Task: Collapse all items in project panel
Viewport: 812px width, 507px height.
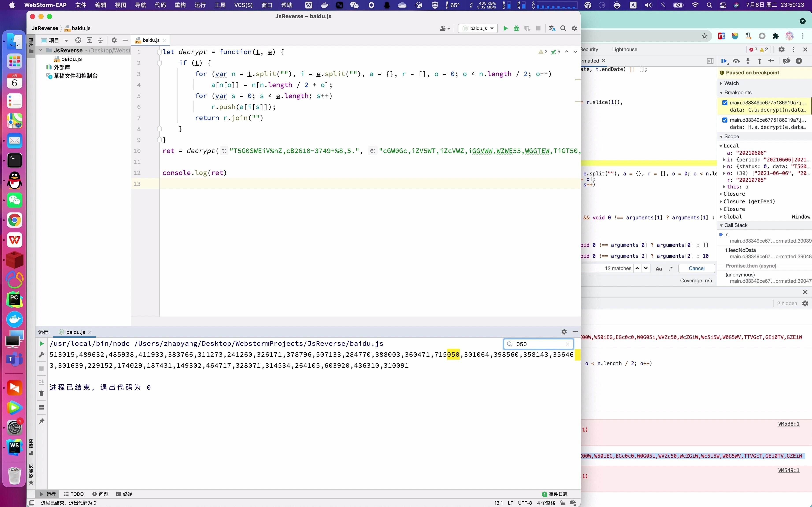Action: click(x=100, y=40)
